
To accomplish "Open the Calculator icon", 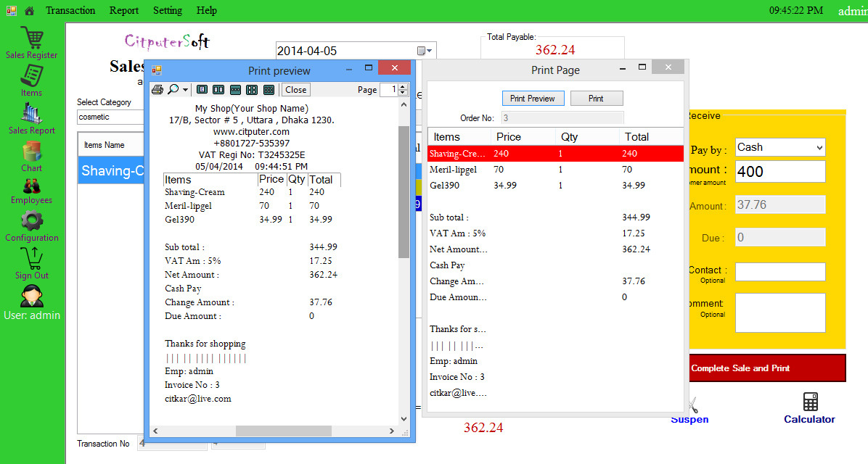I will point(809,403).
